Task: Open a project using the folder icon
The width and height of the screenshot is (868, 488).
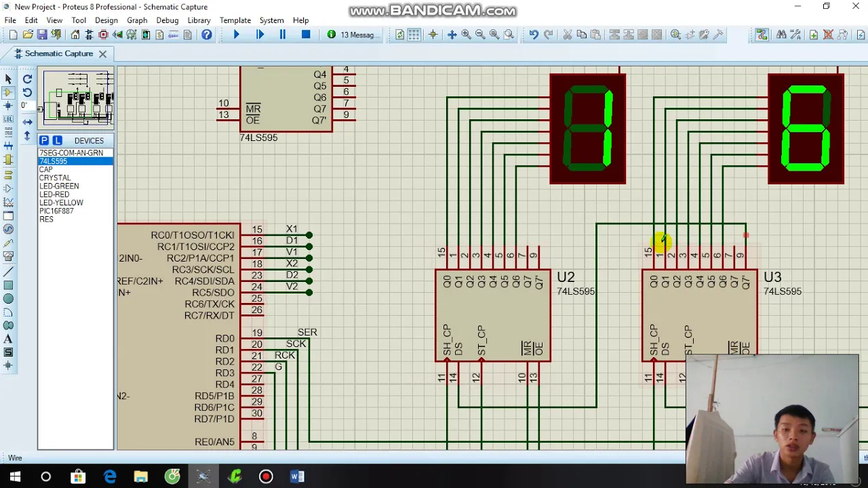Action: (28, 35)
